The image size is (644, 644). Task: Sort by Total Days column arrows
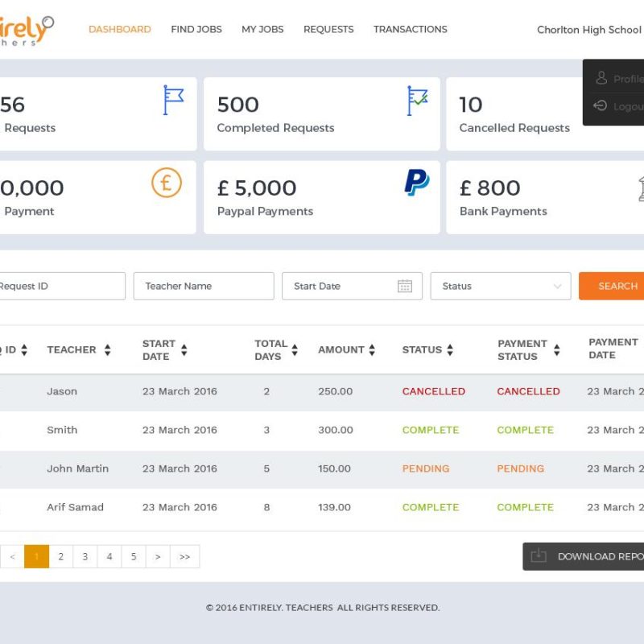295,350
